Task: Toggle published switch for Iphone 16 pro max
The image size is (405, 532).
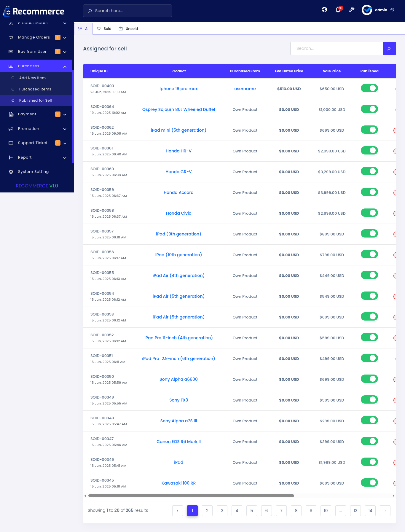Action: pos(369,88)
